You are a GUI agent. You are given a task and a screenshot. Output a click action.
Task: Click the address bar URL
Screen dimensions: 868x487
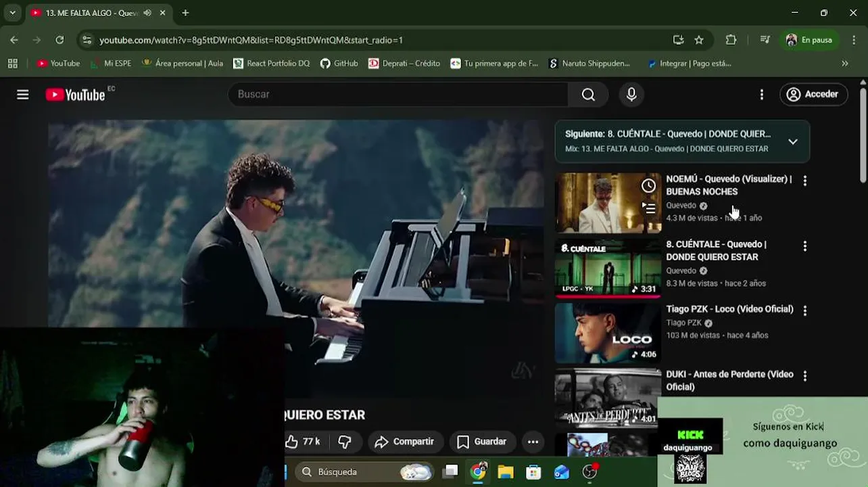[251, 40]
